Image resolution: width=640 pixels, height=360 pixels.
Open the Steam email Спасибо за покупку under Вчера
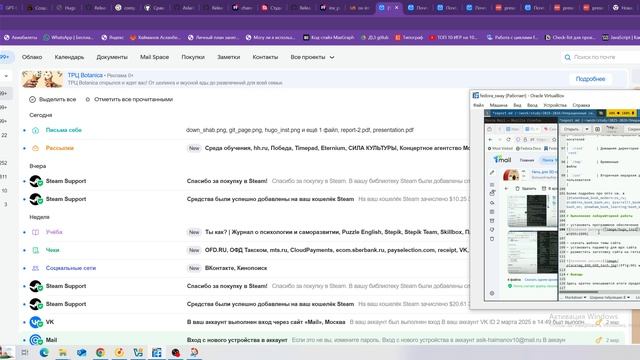click(x=245, y=181)
